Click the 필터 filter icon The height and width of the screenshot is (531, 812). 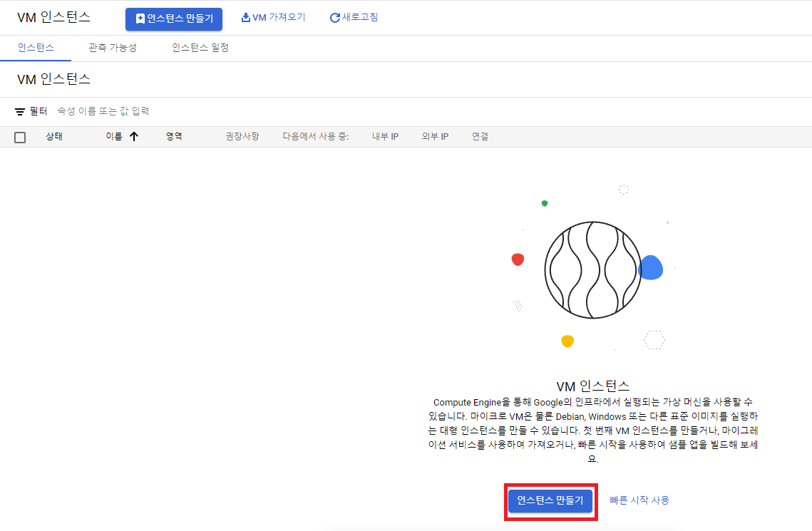coord(20,111)
